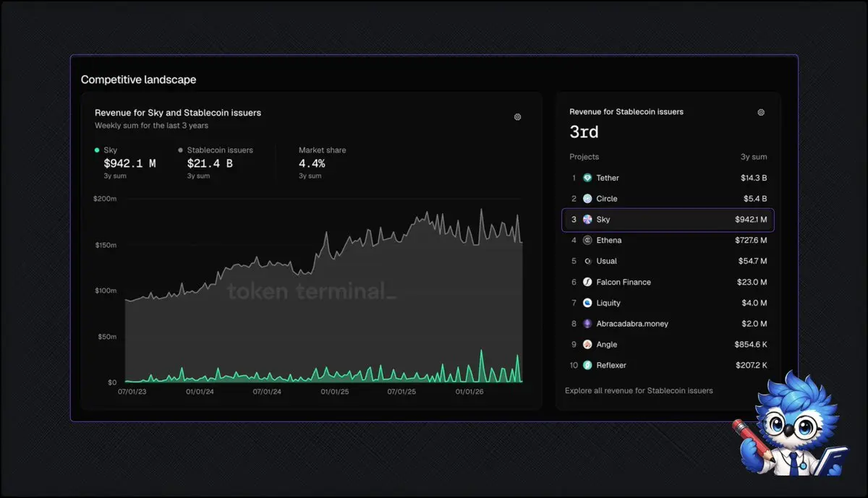The width and height of the screenshot is (868, 498).
Task: Click the Abracadabra.money logo icon
Action: pos(587,324)
